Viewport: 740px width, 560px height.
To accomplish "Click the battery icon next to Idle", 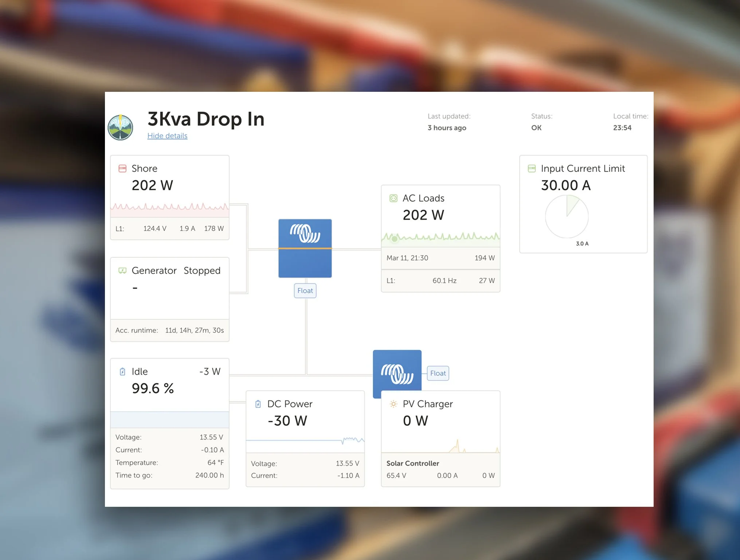I will [x=122, y=372].
